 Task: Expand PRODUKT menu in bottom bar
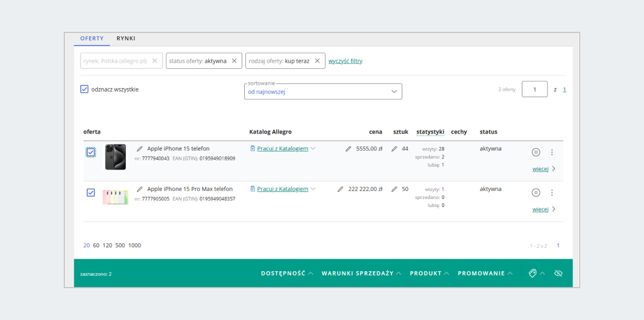pos(430,273)
